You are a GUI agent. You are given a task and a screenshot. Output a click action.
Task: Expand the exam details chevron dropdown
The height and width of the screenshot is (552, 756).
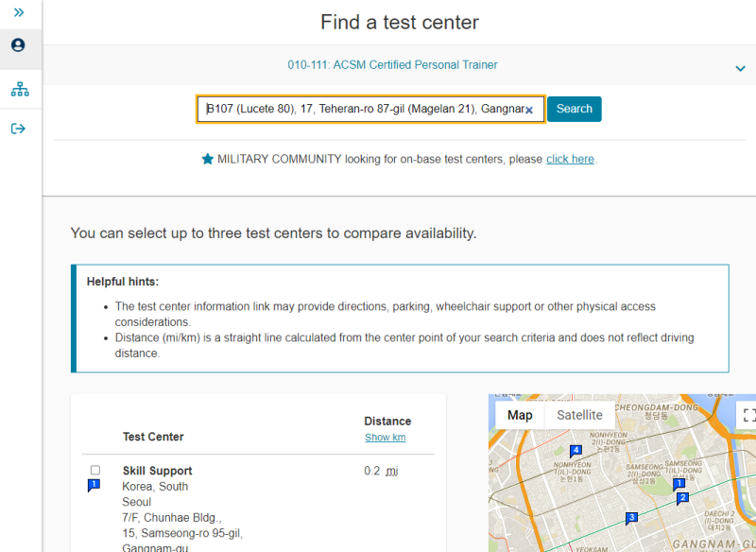(740, 68)
